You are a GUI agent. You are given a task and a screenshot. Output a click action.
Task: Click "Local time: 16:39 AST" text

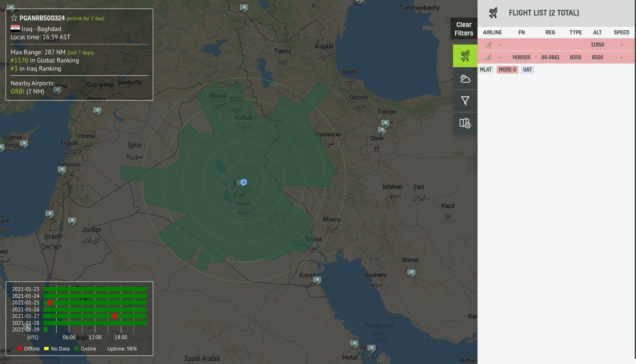(x=40, y=37)
